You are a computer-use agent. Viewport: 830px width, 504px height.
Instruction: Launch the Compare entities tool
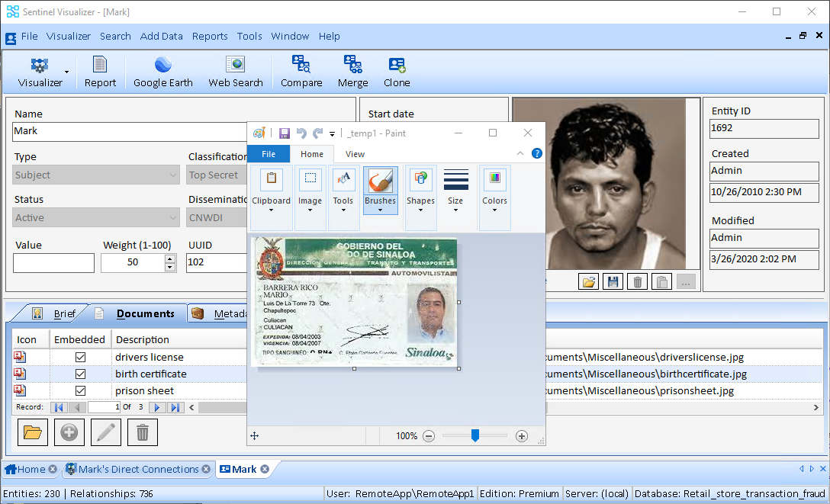click(x=301, y=72)
